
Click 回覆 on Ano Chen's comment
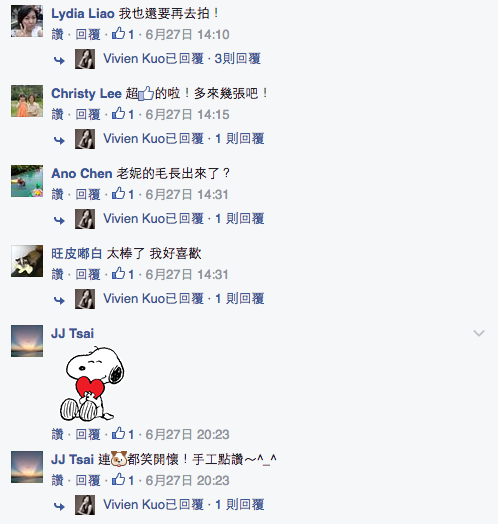[x=88, y=194]
